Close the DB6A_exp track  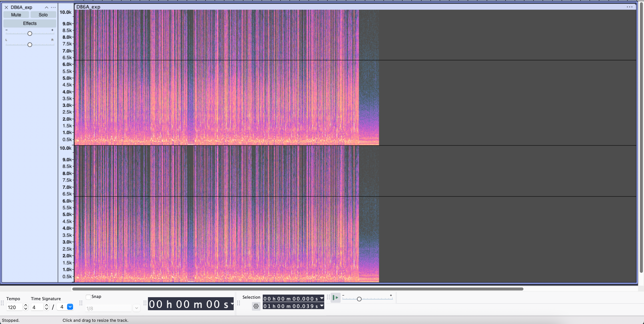(6, 7)
